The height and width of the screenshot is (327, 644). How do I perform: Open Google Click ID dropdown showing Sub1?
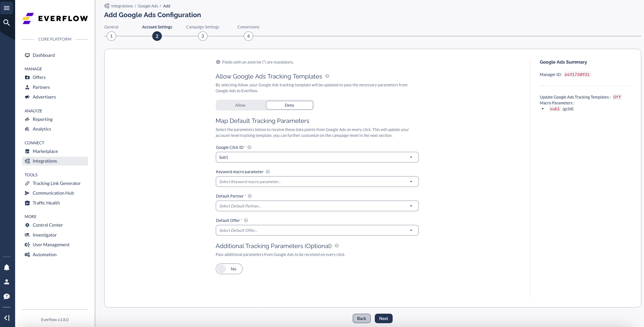point(317,157)
